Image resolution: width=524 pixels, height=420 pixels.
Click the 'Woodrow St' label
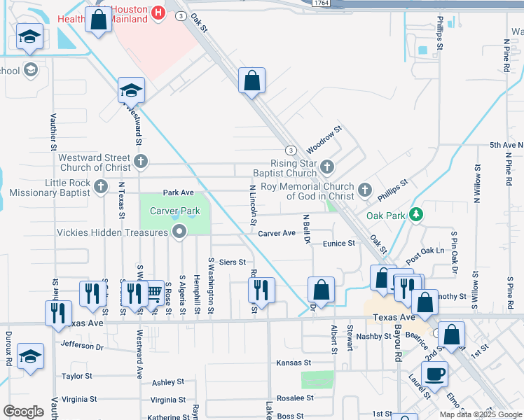324,139
